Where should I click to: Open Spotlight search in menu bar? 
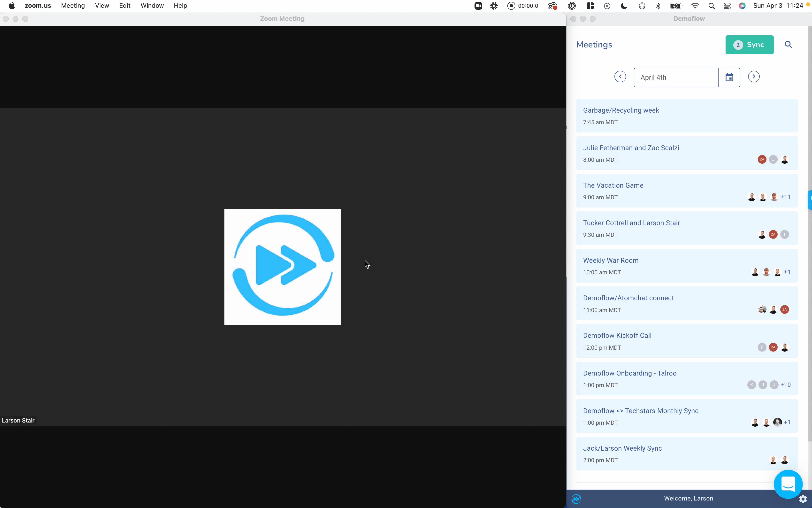(x=711, y=6)
